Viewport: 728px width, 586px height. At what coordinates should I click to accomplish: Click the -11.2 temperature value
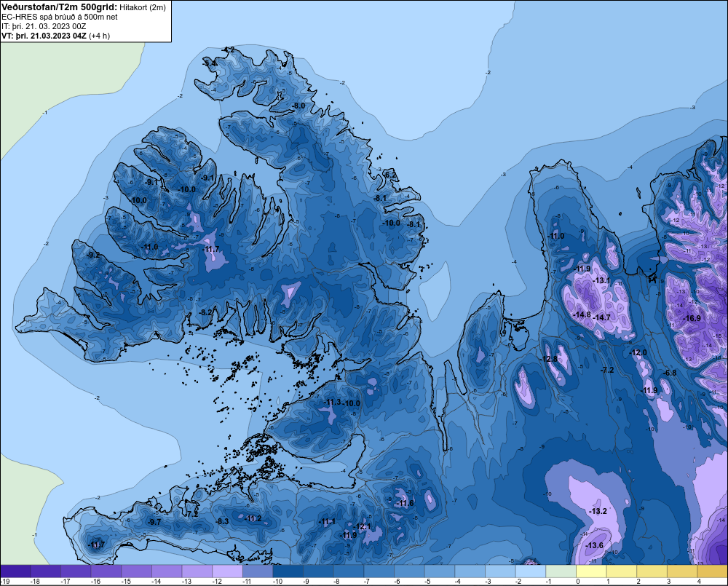tap(253, 518)
